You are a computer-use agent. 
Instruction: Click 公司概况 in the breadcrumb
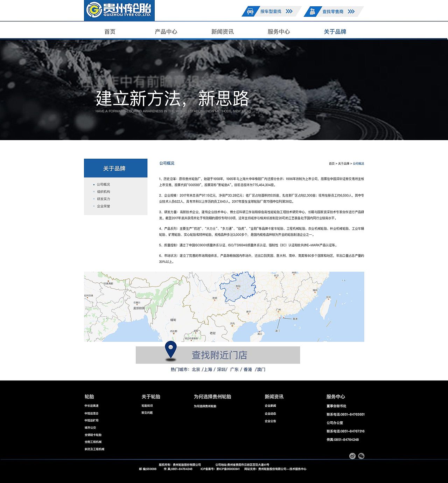pos(358,164)
